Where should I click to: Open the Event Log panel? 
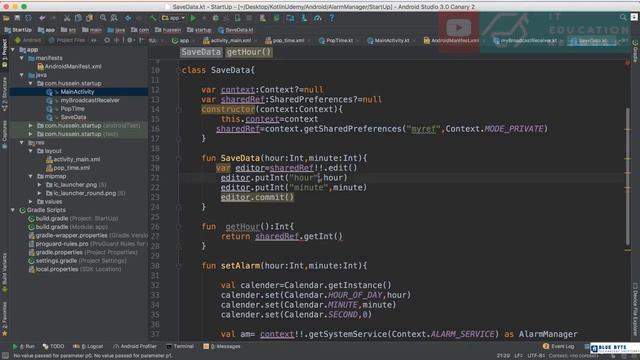click(x=558, y=346)
